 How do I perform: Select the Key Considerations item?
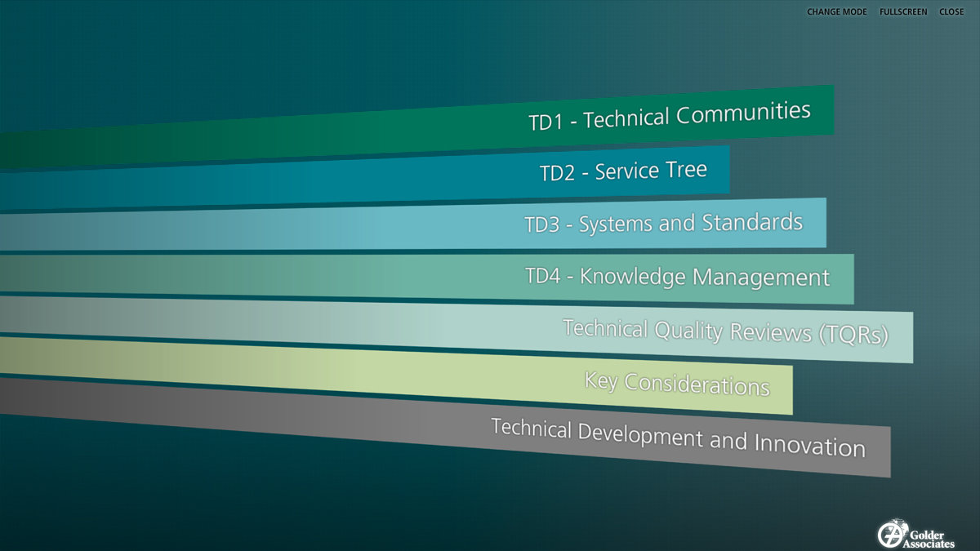677,383
